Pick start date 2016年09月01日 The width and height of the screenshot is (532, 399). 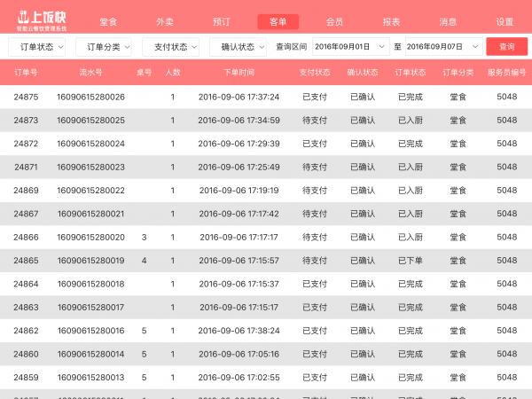[351, 47]
